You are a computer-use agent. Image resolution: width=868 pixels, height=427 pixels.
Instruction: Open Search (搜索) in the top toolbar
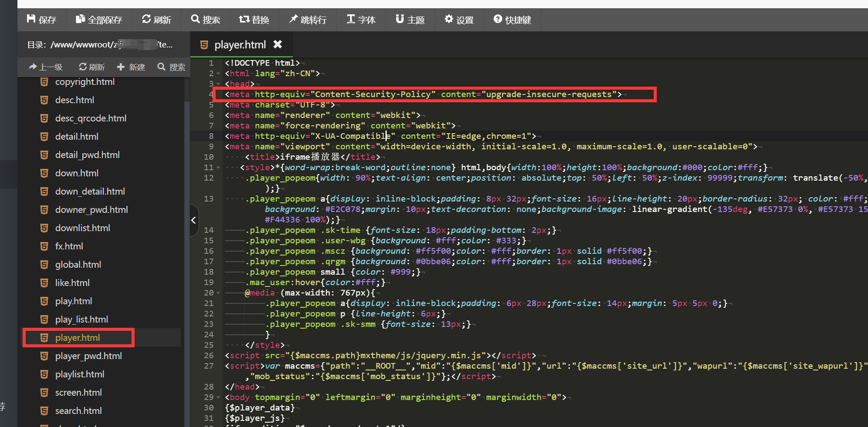point(206,20)
